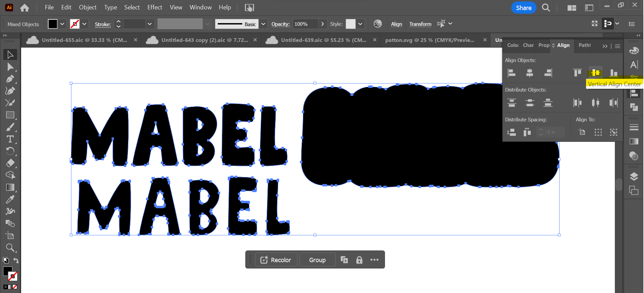Click the blue Share button
The image size is (644, 293).
pyautogui.click(x=523, y=8)
